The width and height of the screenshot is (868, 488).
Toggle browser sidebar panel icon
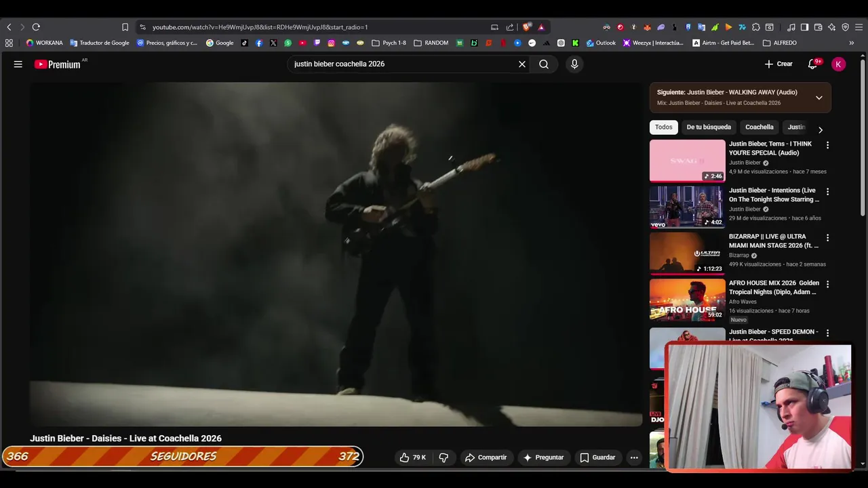tap(804, 27)
